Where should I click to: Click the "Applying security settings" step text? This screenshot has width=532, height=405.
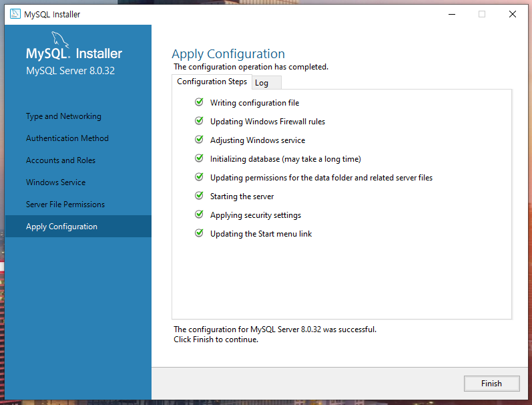pyautogui.click(x=256, y=215)
